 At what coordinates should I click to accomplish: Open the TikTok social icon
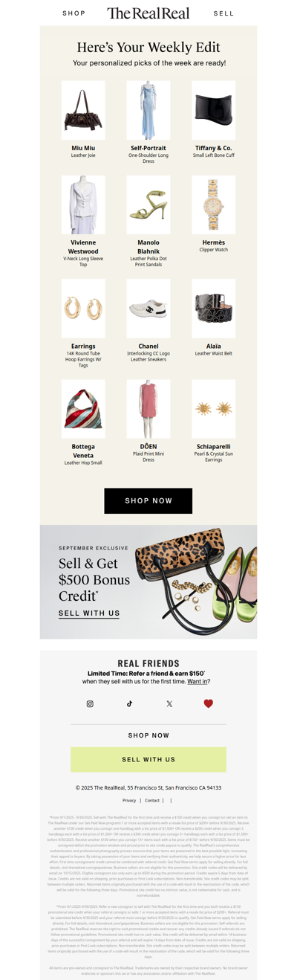point(129,703)
